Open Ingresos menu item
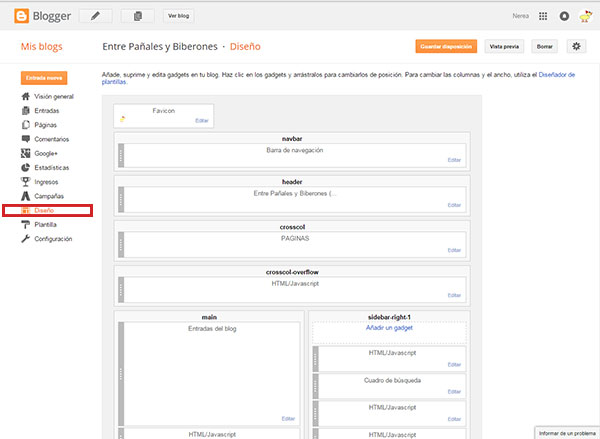 [x=46, y=182]
